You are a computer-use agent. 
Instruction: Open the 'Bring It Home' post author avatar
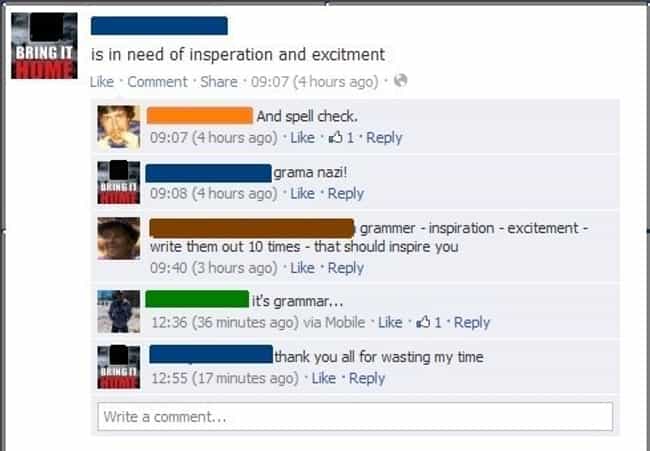pyautogui.click(x=44, y=46)
